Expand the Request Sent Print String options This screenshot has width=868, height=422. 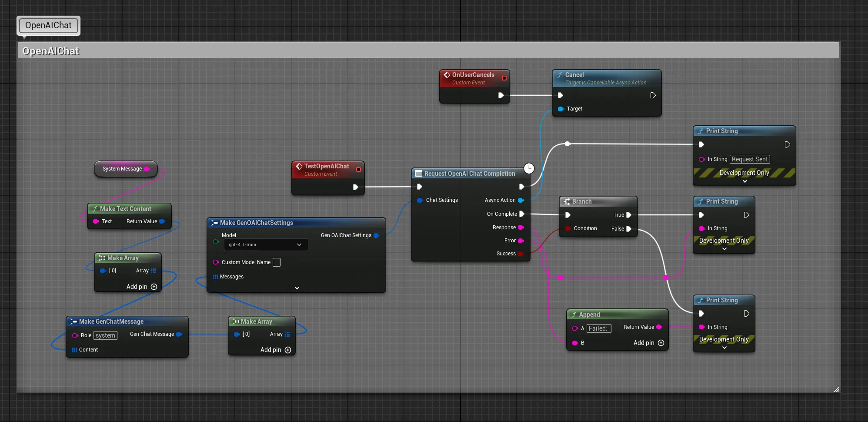tap(744, 181)
